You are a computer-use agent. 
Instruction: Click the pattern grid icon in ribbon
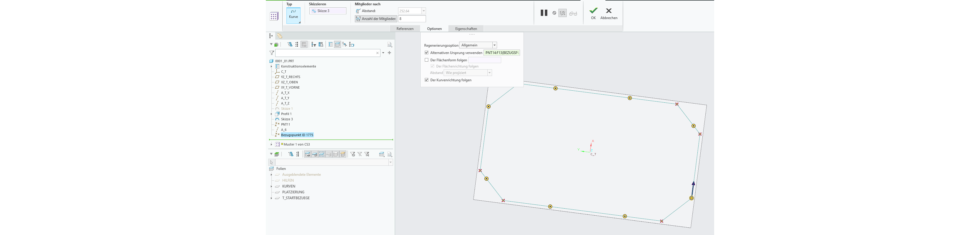coord(274,16)
